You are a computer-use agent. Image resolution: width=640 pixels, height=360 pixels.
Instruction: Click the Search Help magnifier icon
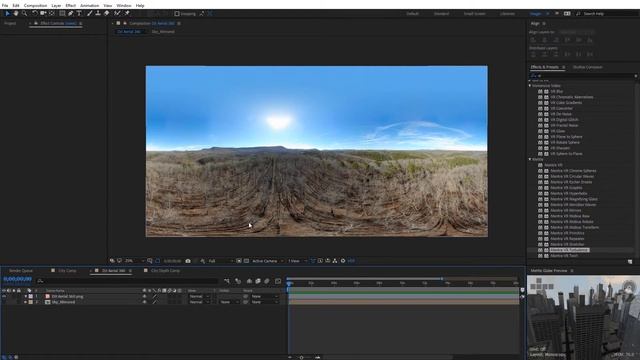(578, 13)
